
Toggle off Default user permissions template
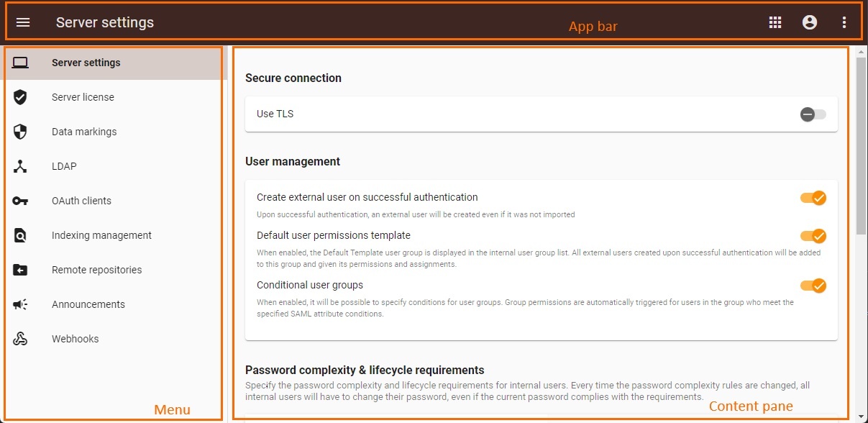(813, 236)
